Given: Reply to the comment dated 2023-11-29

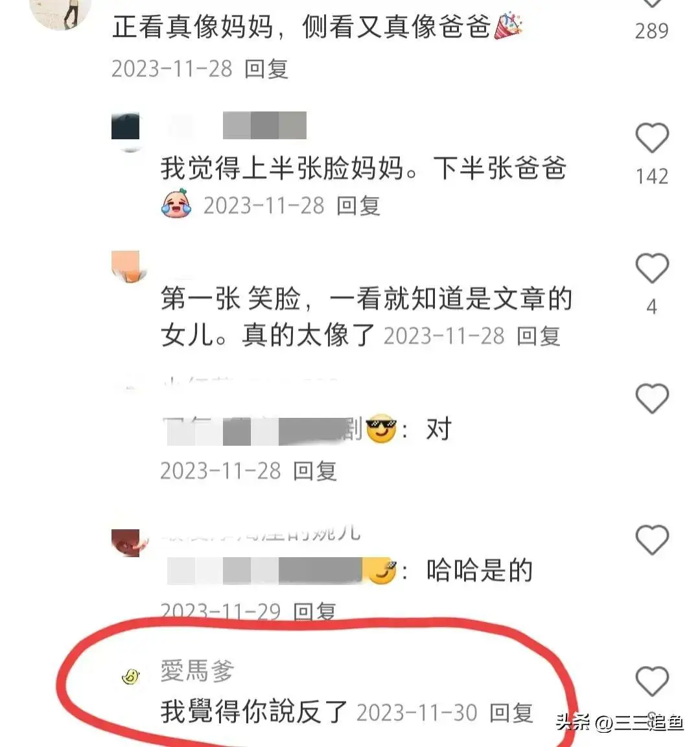Looking at the screenshot, I should (314, 611).
